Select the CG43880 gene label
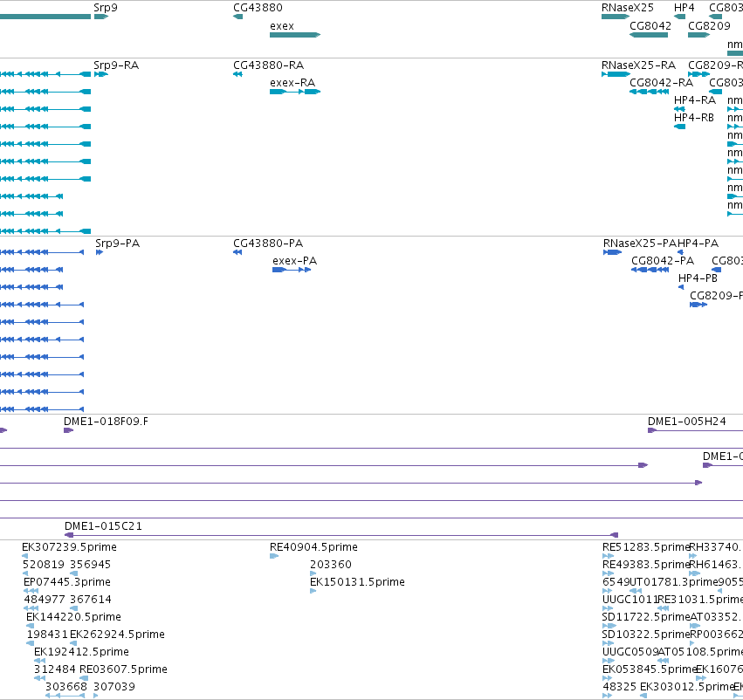 coord(258,8)
